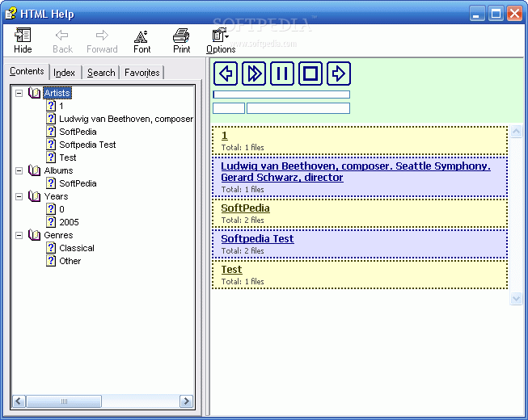
Task: Click the Hide toolbar button
Action: point(23,40)
